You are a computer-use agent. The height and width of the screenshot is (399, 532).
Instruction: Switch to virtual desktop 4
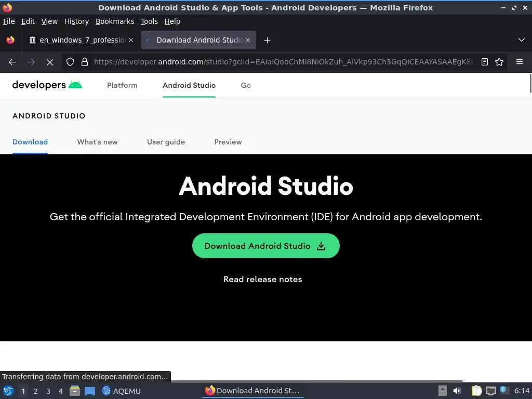(x=61, y=391)
